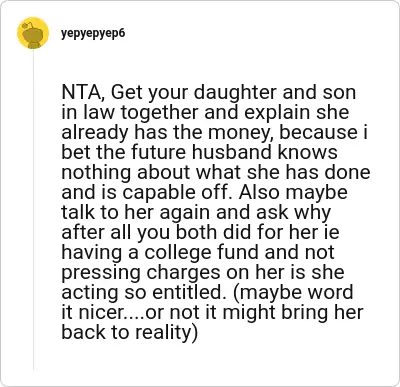The width and height of the screenshot is (400, 387).
Task: Click the line "after all you both did for her ie"
Action: (x=200, y=232)
